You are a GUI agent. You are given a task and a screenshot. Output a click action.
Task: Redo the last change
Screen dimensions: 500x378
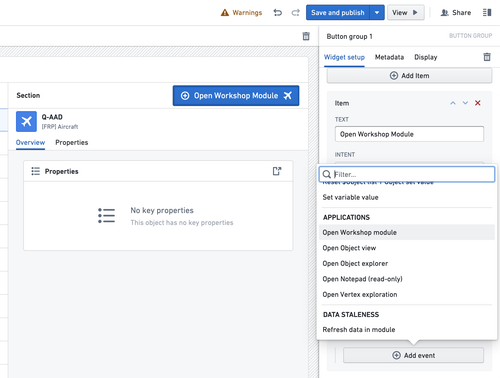pos(295,13)
